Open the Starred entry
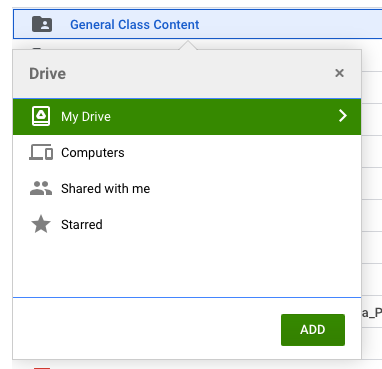This screenshot has width=382, height=369. tap(187, 225)
